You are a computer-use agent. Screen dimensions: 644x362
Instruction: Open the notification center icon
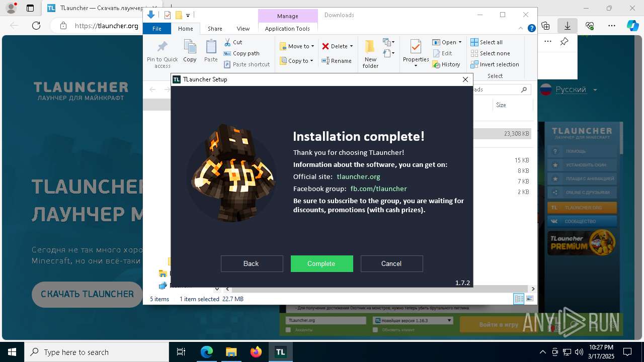click(x=627, y=352)
